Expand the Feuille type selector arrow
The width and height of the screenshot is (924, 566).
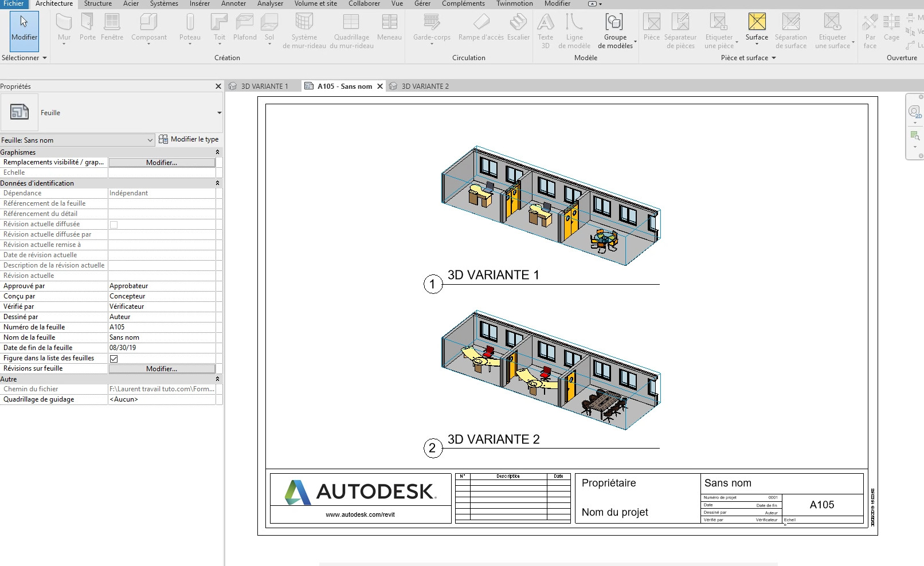pos(219,113)
